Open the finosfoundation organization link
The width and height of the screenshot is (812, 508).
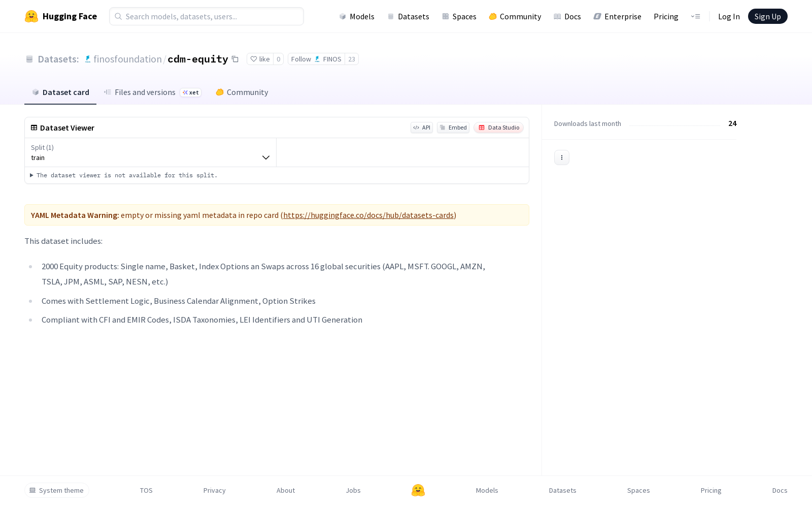[x=127, y=59]
